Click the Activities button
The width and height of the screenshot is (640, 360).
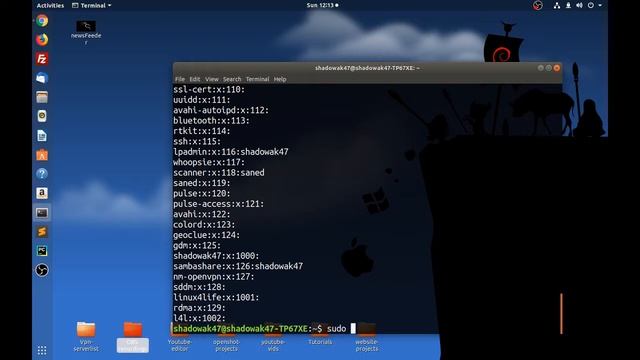click(x=50, y=5)
